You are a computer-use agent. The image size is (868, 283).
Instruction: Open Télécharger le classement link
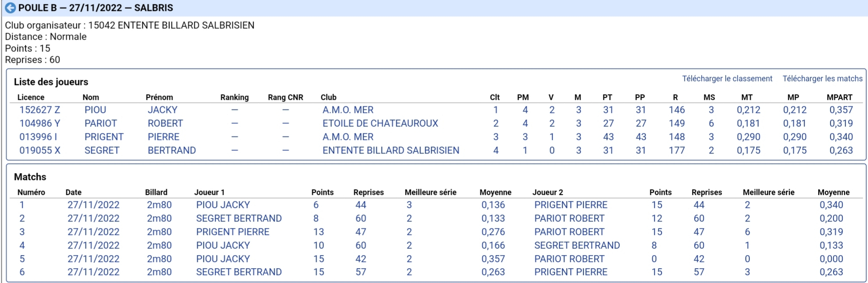click(x=727, y=78)
